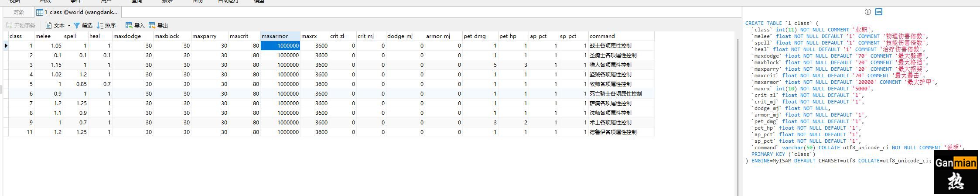Select the highlighted maxarmor cell 1000000

click(x=280, y=45)
